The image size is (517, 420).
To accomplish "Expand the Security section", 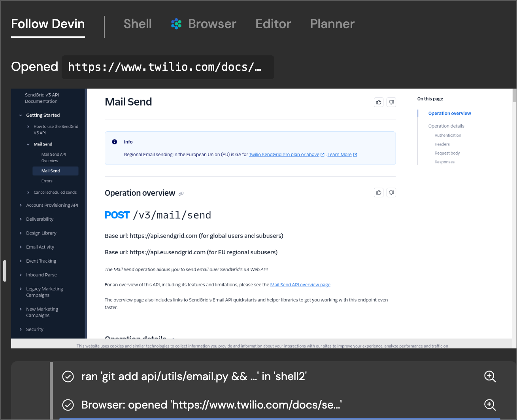I will (21, 329).
